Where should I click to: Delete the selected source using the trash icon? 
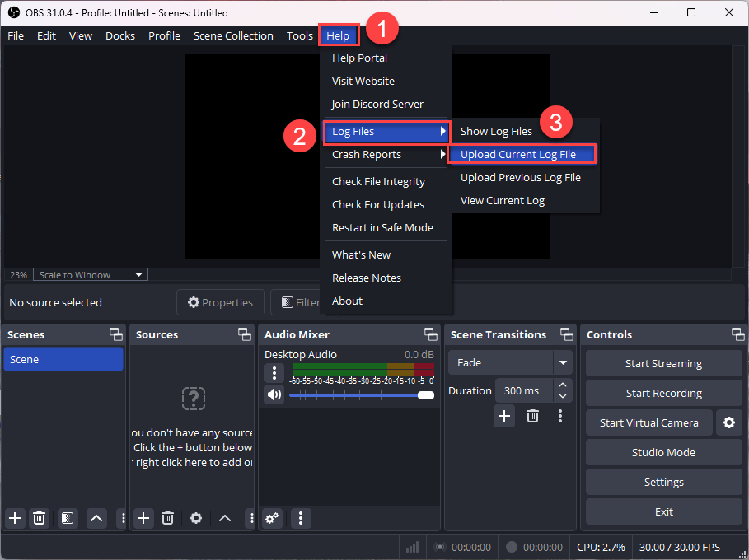(x=167, y=518)
